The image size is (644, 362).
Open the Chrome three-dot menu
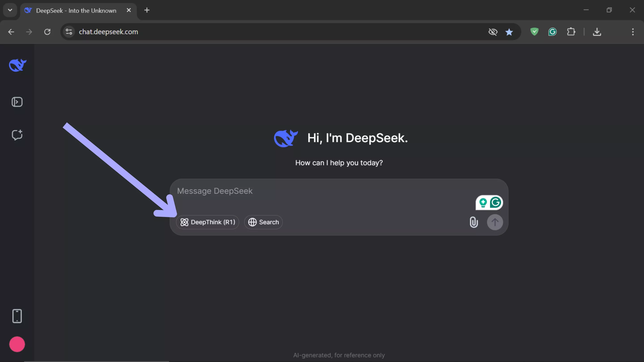633,32
